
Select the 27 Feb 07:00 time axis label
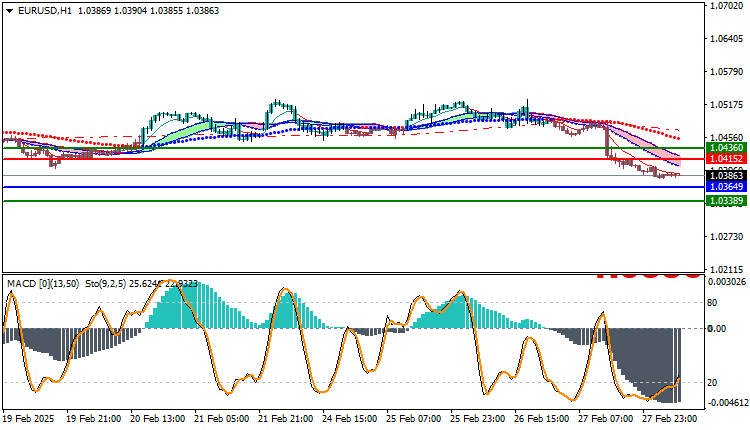(x=606, y=419)
